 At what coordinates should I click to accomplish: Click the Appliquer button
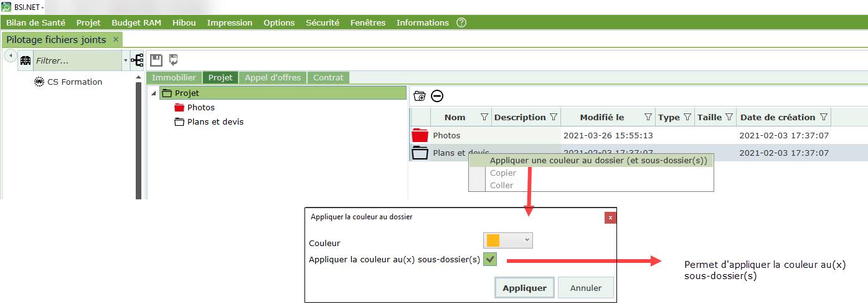tap(524, 288)
